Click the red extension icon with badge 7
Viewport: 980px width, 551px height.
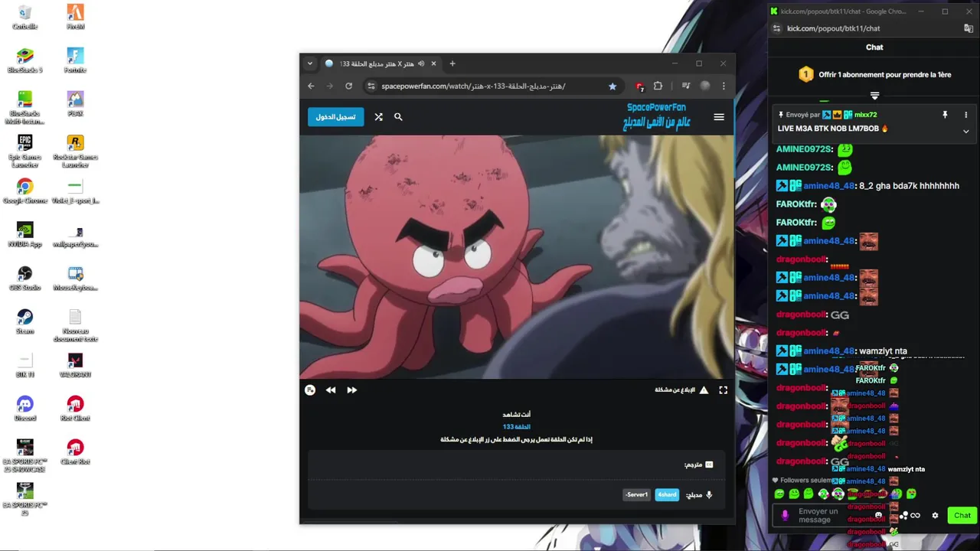pyautogui.click(x=639, y=86)
